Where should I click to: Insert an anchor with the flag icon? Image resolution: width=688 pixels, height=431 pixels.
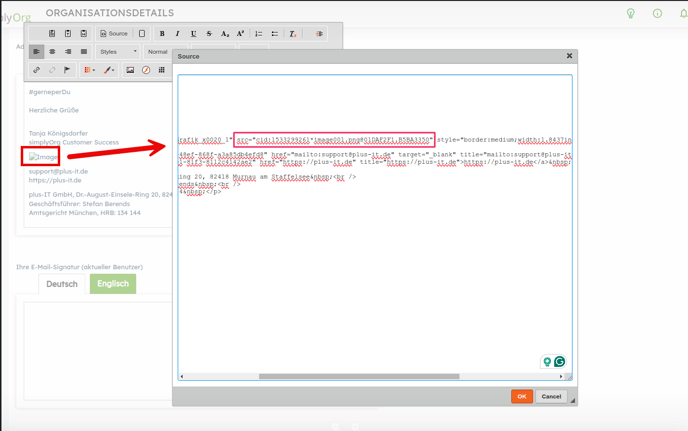pyautogui.click(x=68, y=70)
